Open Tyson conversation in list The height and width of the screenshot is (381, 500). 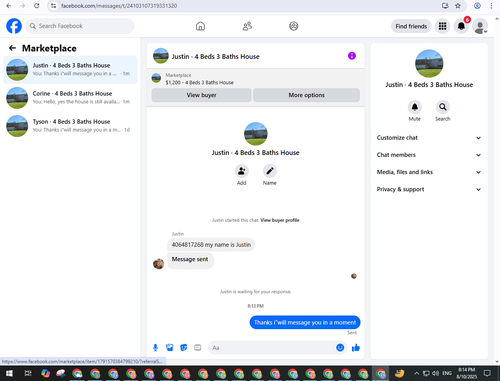[x=70, y=126]
